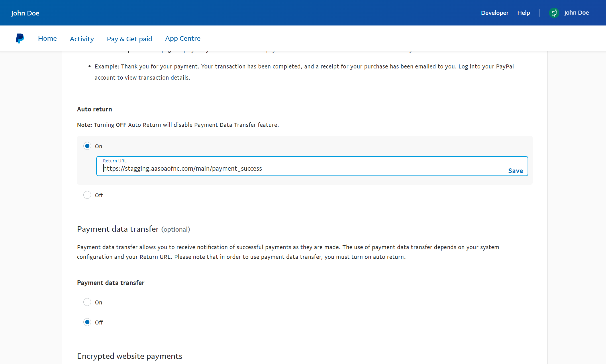Click the small Return URL field label
The image size is (606, 364).
tap(115, 161)
